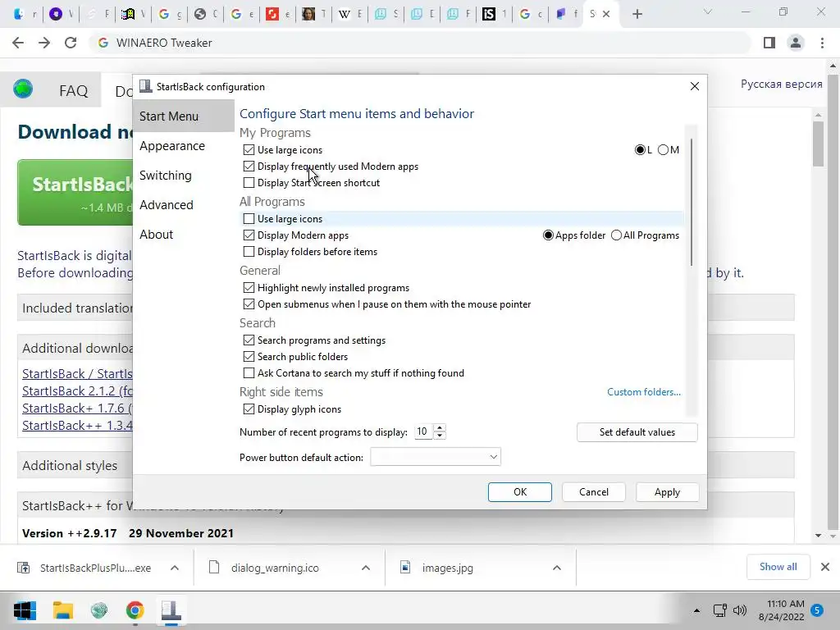
Task: Enable Ask Cortana to search option
Action: click(x=249, y=373)
